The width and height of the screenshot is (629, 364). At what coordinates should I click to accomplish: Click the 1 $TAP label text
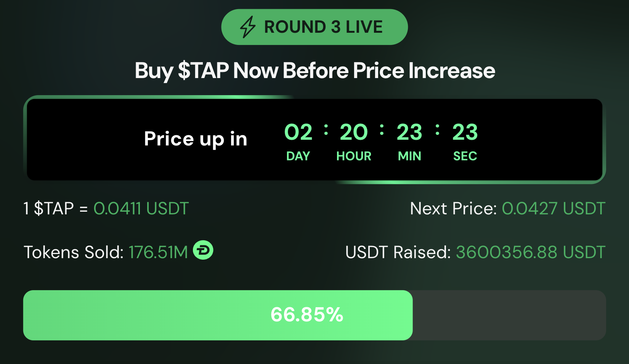(x=48, y=209)
